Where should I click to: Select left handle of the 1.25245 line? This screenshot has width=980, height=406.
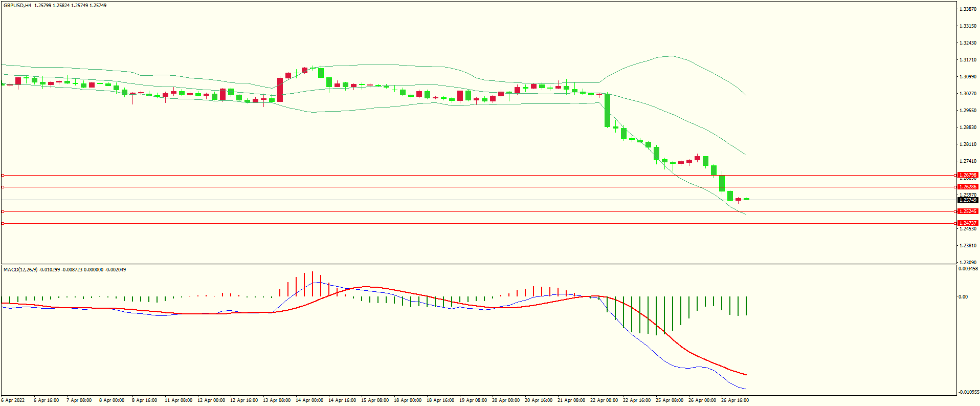(x=3, y=211)
